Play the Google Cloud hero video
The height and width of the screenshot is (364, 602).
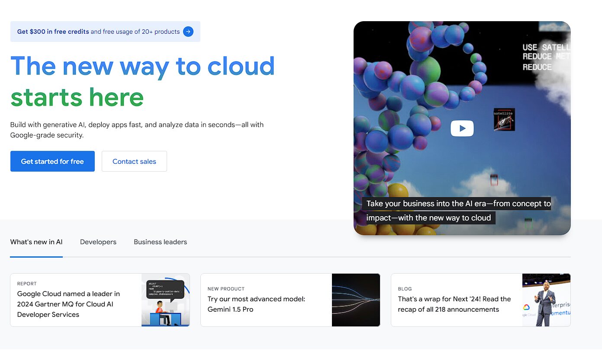462,128
